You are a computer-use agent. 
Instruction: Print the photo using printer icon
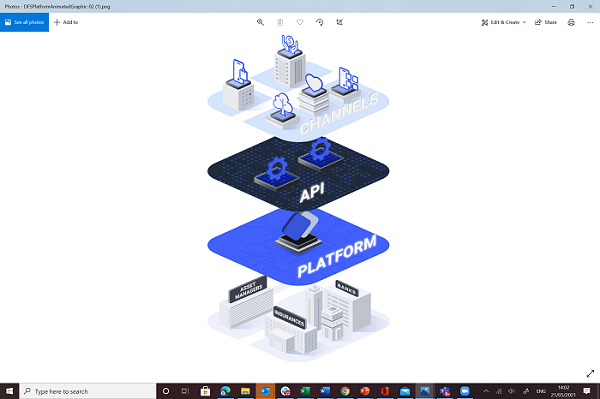571,22
